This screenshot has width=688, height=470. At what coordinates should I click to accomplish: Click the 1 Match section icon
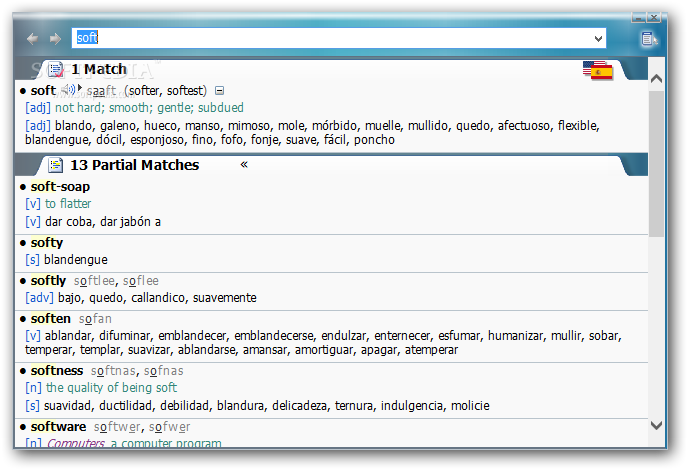[56, 69]
